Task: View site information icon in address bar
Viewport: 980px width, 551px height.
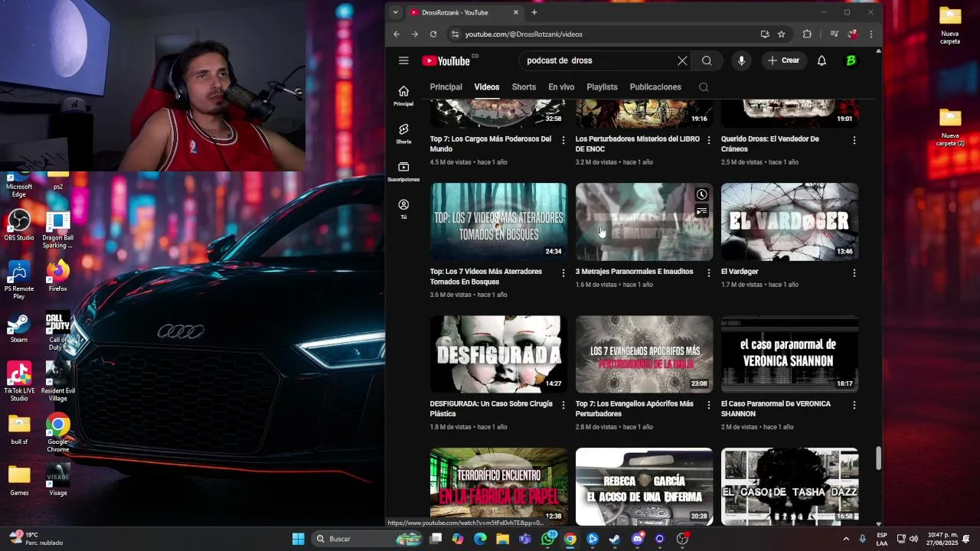Action: (x=455, y=34)
